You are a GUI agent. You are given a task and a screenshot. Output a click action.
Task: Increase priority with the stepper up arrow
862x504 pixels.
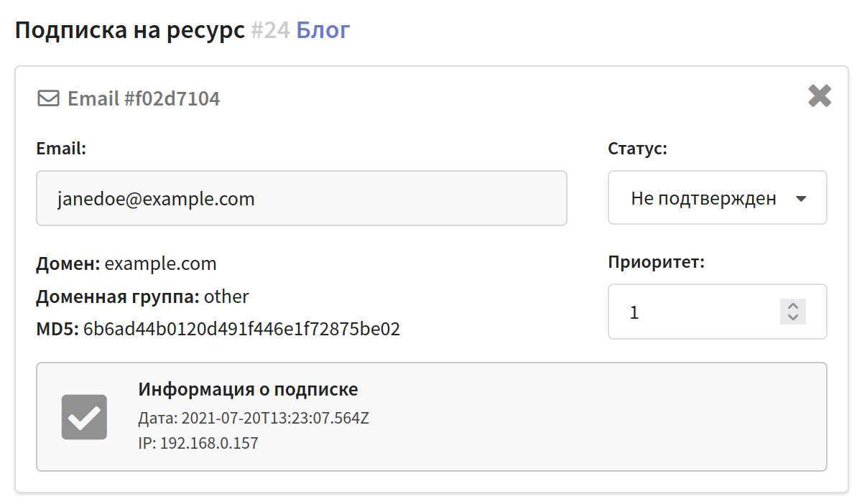(x=793, y=306)
